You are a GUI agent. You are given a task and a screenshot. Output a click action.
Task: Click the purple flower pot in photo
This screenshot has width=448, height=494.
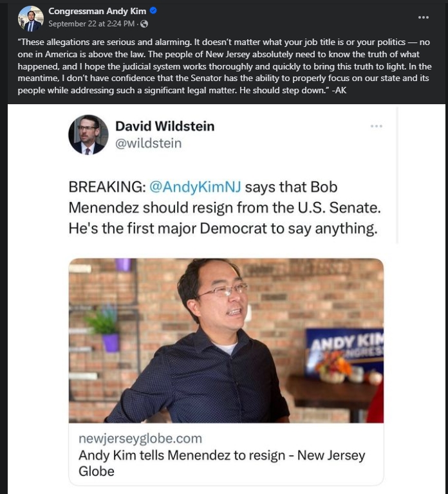tap(110, 343)
